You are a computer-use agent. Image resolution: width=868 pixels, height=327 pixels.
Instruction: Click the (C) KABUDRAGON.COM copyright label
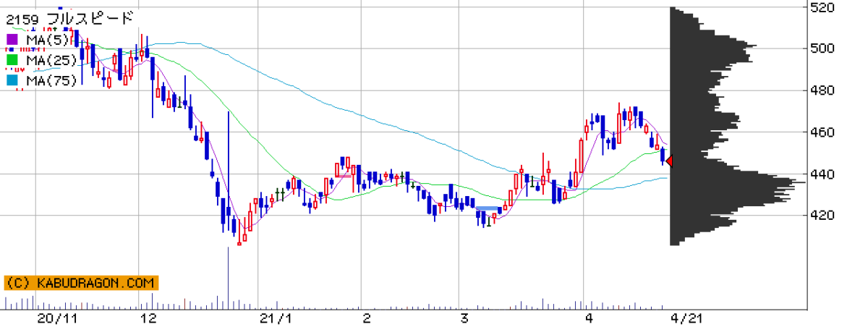(81, 283)
